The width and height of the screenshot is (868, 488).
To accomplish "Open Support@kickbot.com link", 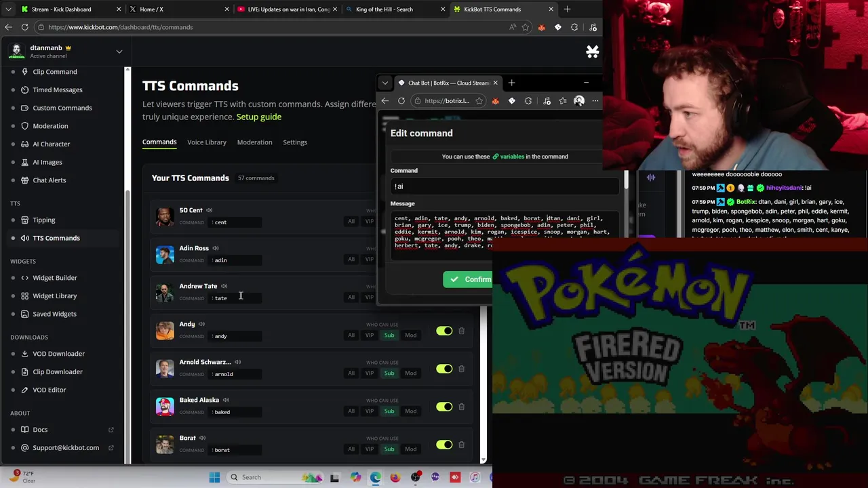I will pos(66,447).
